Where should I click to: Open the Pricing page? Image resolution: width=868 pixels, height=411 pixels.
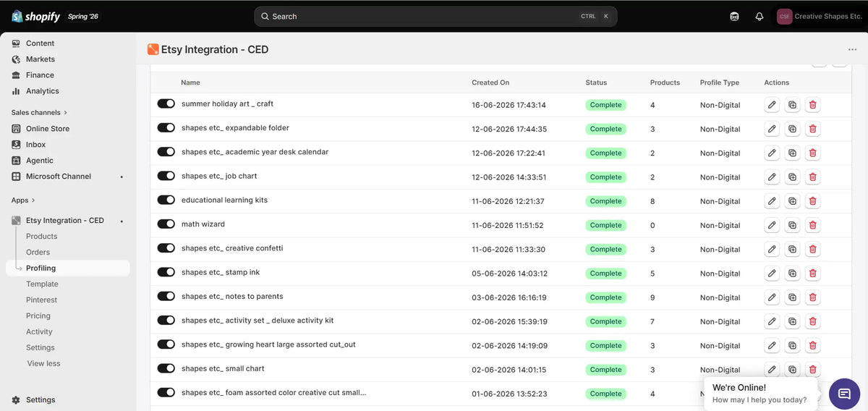pos(38,315)
